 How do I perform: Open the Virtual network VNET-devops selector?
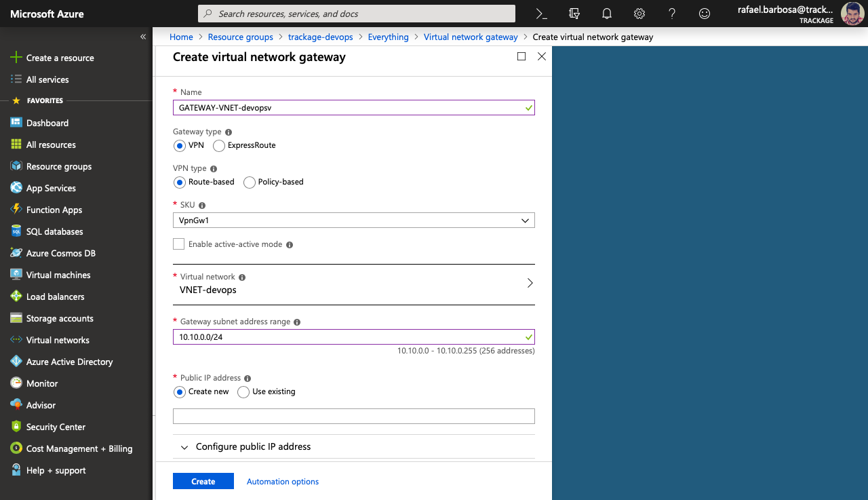coord(354,284)
